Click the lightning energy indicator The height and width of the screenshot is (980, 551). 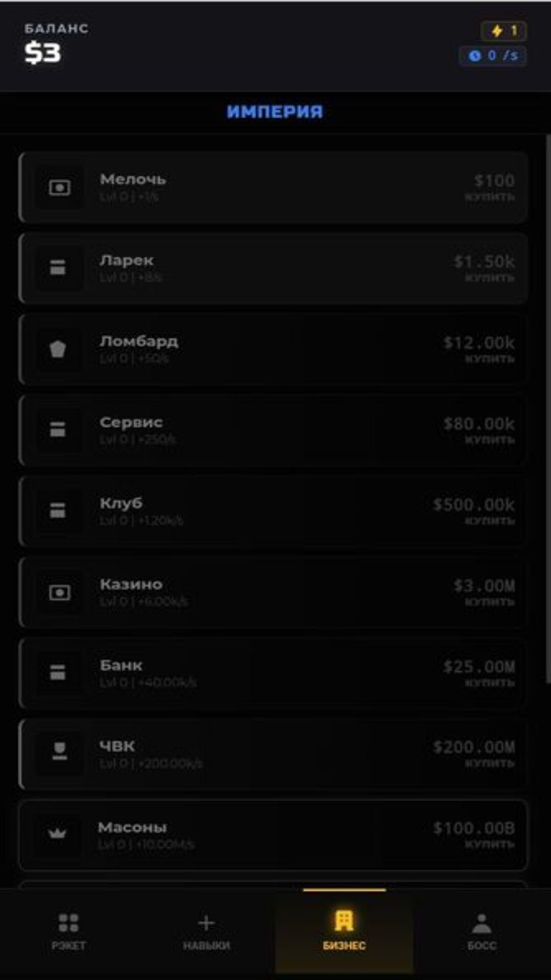click(x=504, y=31)
